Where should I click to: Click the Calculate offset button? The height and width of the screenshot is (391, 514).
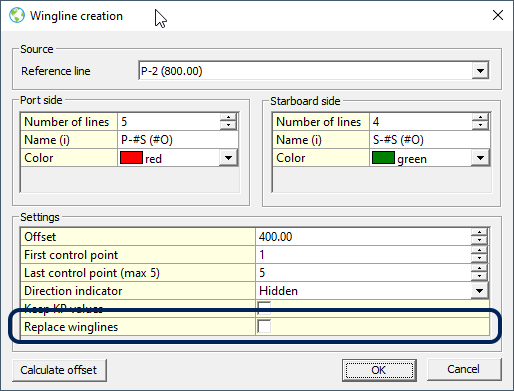59,370
